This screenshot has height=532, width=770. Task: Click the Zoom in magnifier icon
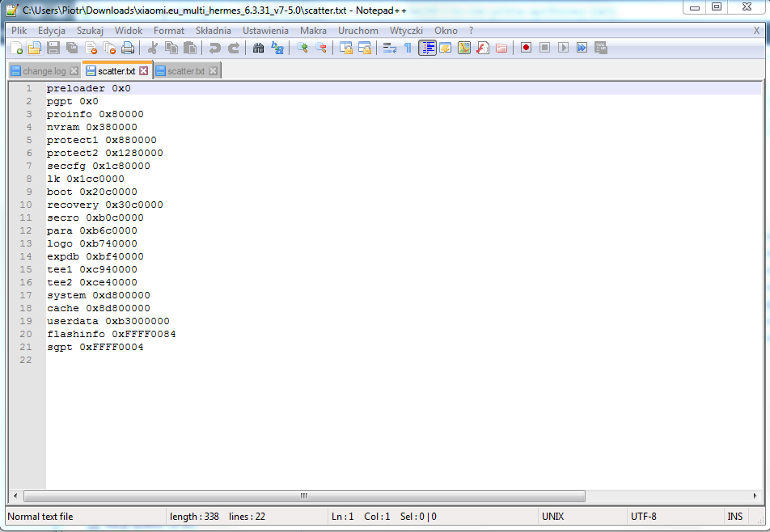point(302,49)
